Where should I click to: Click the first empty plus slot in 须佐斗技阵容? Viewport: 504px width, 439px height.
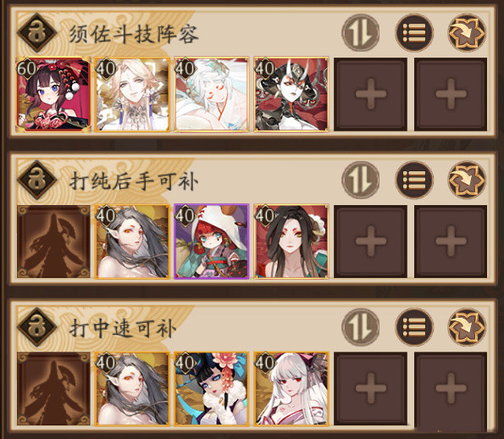371,95
